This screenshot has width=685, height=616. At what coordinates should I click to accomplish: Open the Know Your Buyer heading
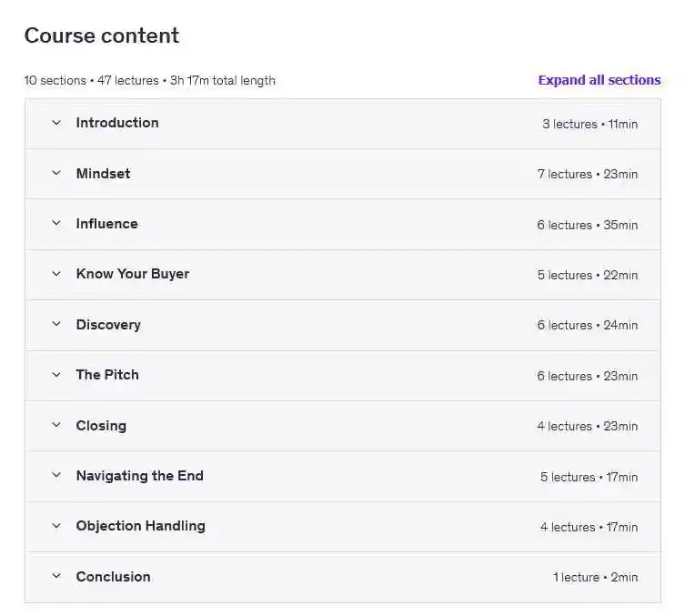[133, 274]
